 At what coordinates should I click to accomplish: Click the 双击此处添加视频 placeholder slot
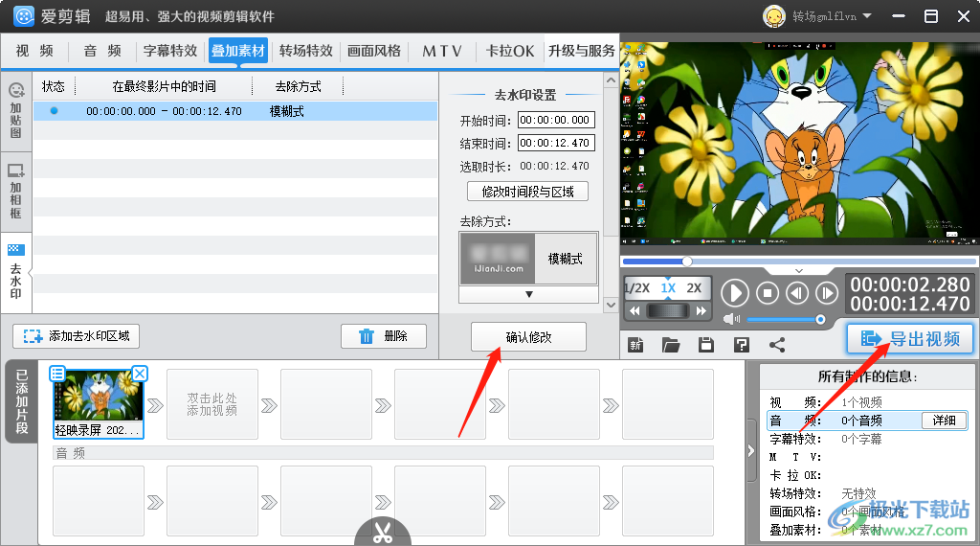click(212, 404)
